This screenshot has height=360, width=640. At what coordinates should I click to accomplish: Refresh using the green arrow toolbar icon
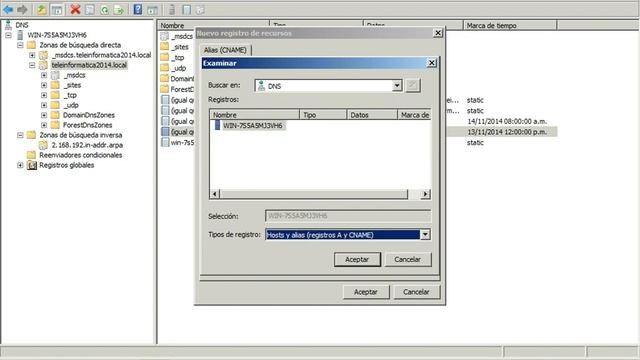[x=104, y=9]
